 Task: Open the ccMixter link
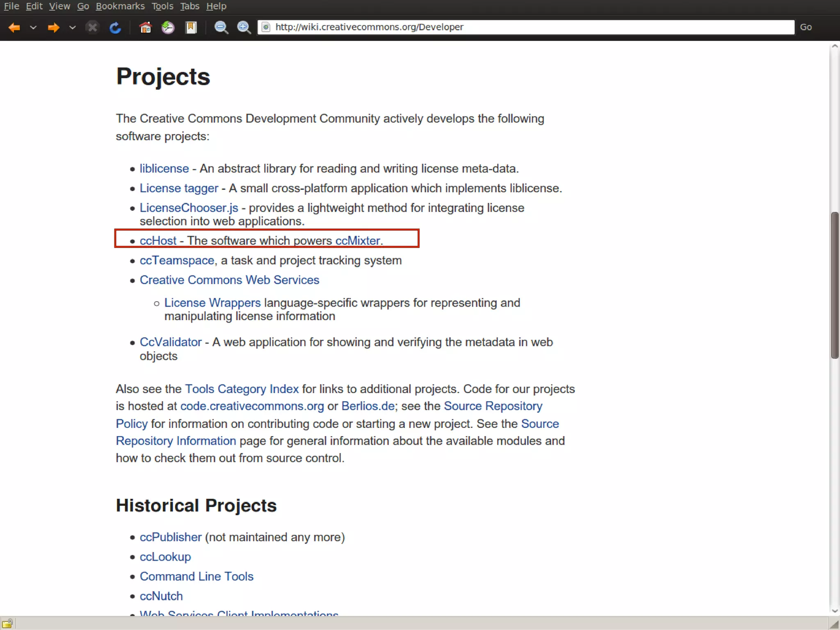[358, 241]
